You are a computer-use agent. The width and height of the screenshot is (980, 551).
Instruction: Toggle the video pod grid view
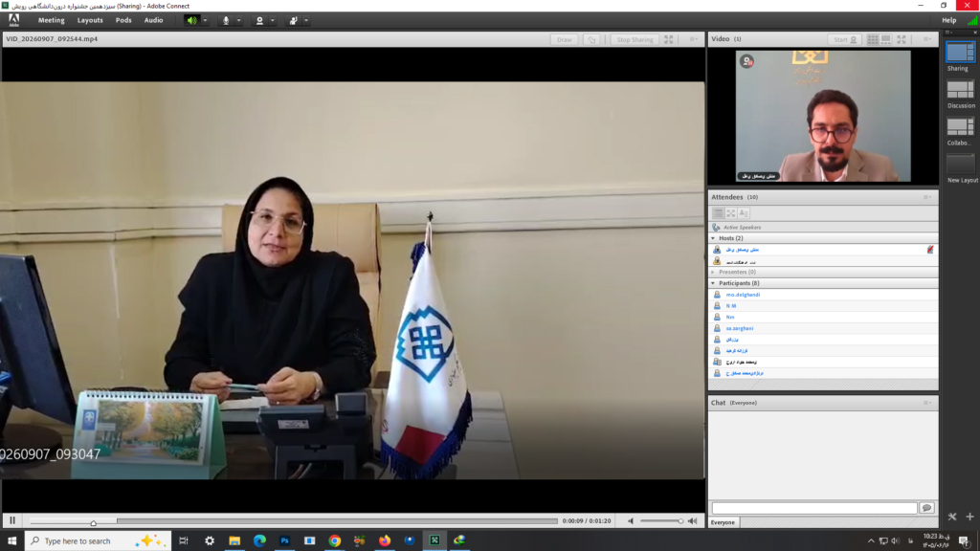[x=873, y=39]
